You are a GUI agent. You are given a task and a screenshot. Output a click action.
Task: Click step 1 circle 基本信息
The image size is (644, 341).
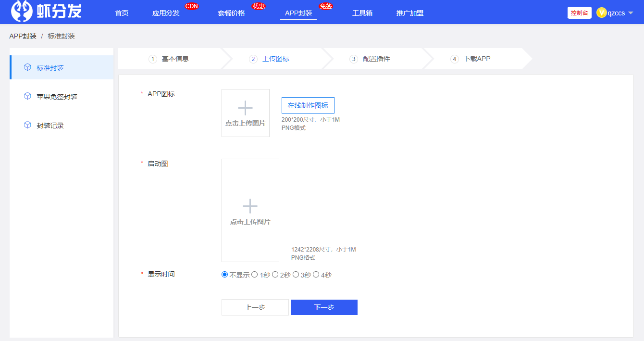(153, 59)
